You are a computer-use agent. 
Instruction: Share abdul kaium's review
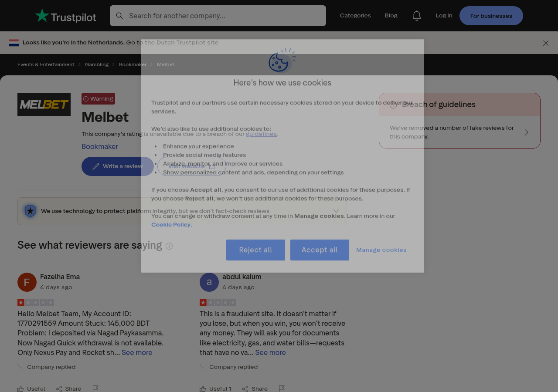pos(255,389)
